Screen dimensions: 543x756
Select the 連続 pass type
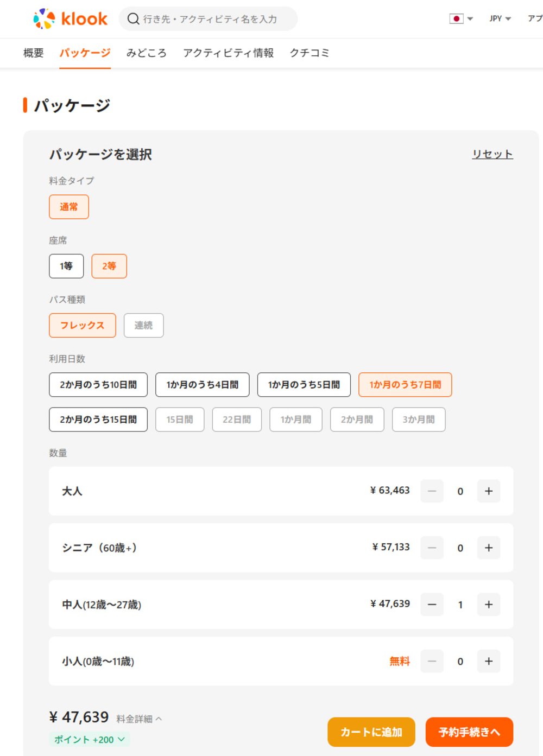[x=143, y=325]
